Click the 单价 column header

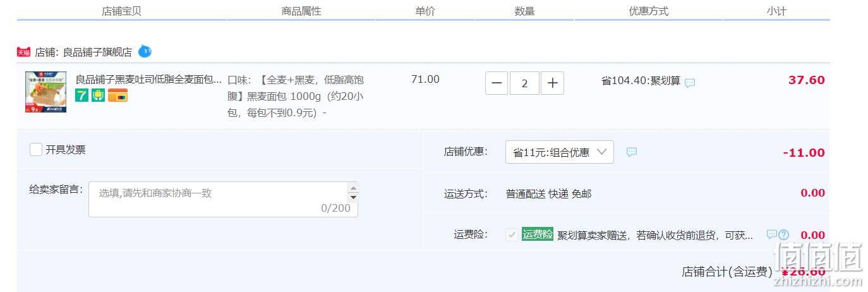pos(425,11)
